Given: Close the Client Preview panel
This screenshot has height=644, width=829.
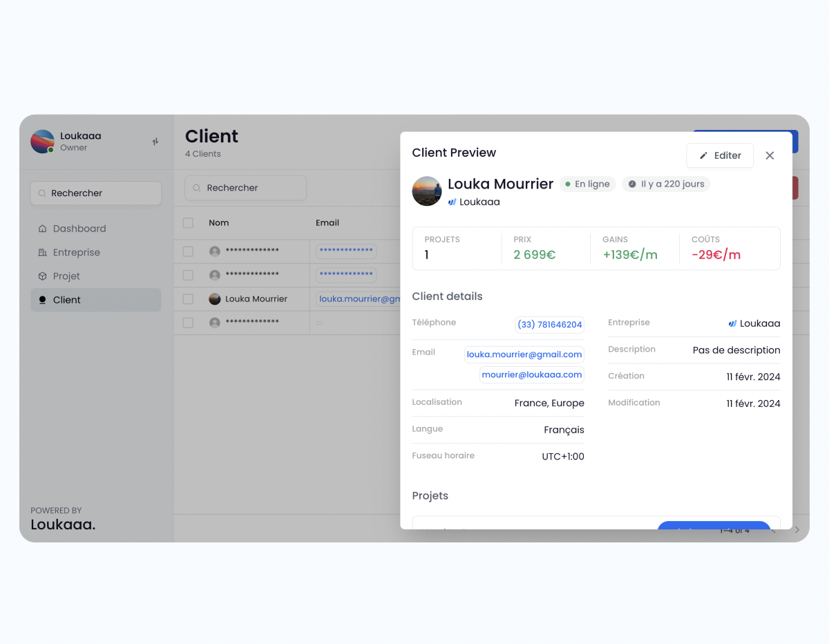Looking at the screenshot, I should (770, 155).
